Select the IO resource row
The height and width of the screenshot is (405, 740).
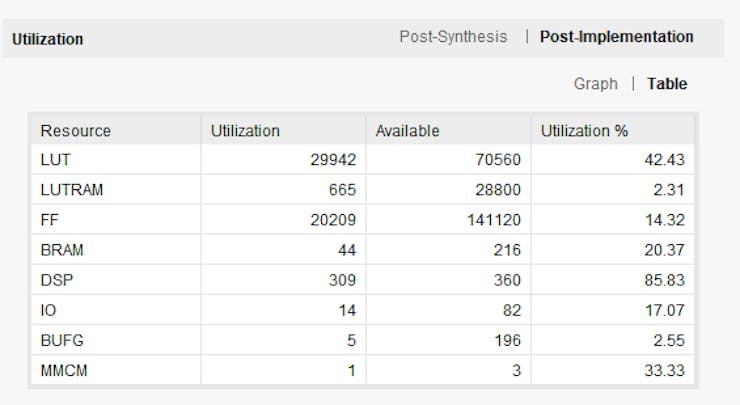click(x=362, y=310)
